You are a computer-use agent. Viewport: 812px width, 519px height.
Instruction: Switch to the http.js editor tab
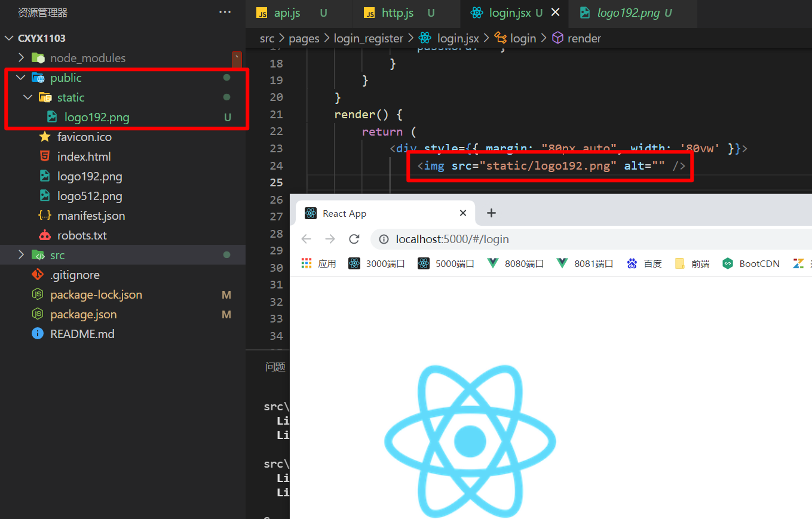[x=406, y=13]
